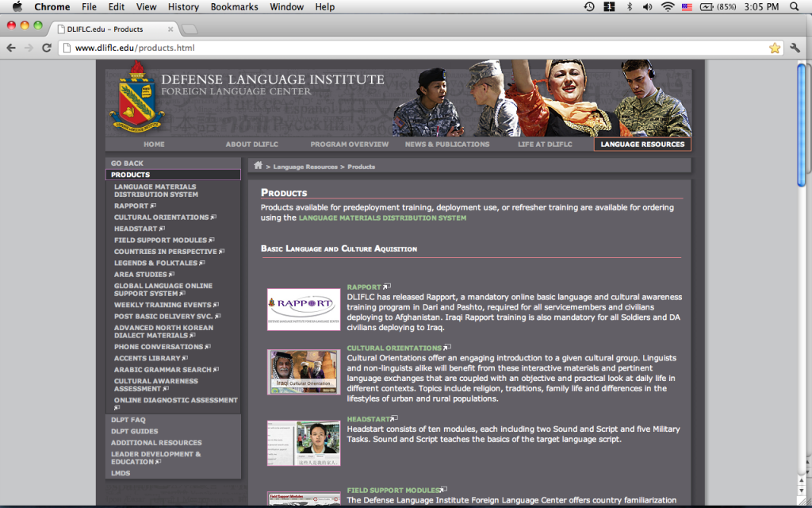Open the Apple menu

pyautogui.click(x=17, y=6)
